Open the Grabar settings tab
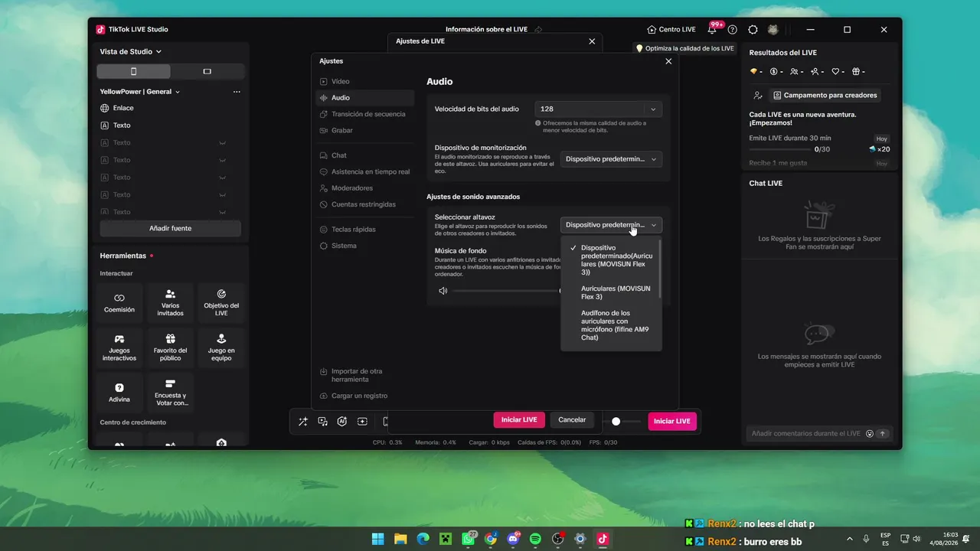The height and width of the screenshot is (551, 980). (364, 131)
